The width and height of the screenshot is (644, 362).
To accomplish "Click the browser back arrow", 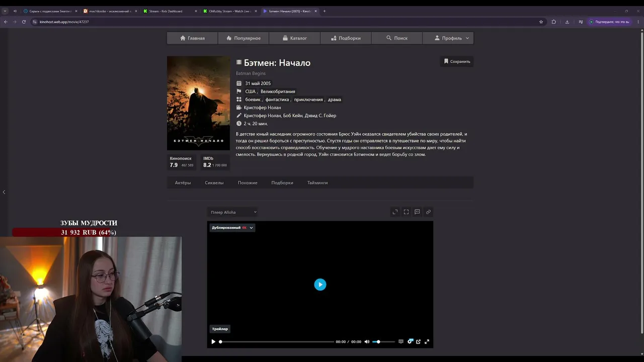I will pyautogui.click(x=6, y=22).
